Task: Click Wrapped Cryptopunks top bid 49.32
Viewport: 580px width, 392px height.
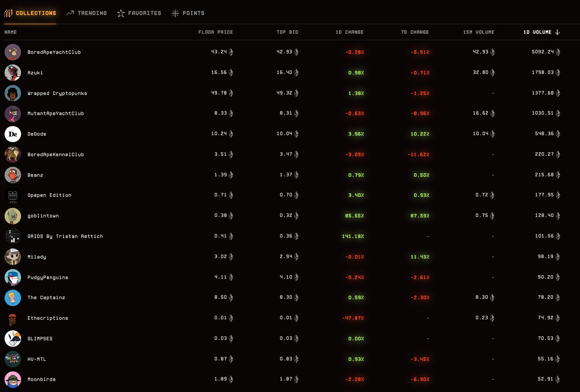Action: tap(285, 93)
